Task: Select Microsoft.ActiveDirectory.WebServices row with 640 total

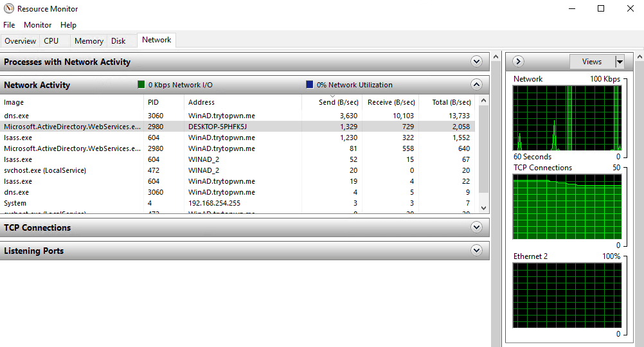Action: 237,148
